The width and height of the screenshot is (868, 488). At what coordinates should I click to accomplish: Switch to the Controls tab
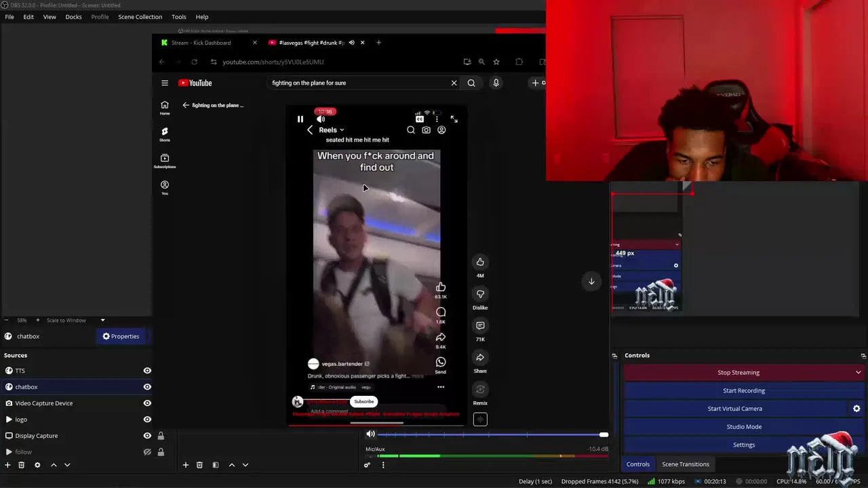click(637, 464)
